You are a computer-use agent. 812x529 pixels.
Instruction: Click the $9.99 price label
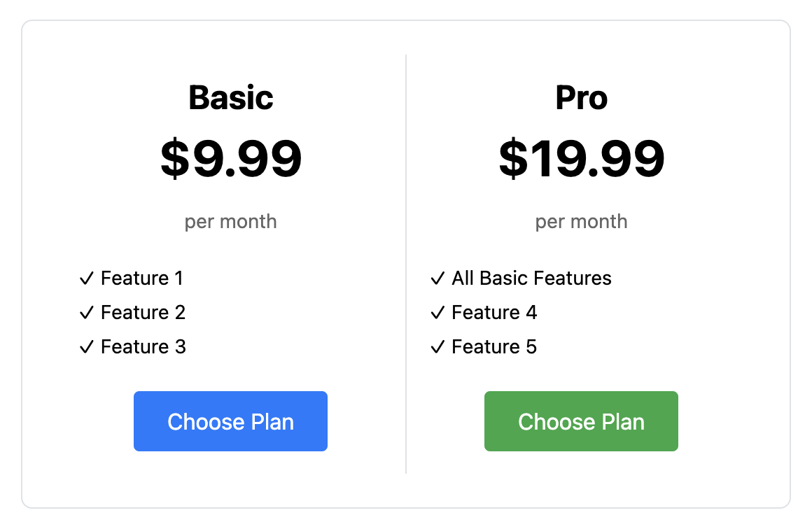[231, 158]
